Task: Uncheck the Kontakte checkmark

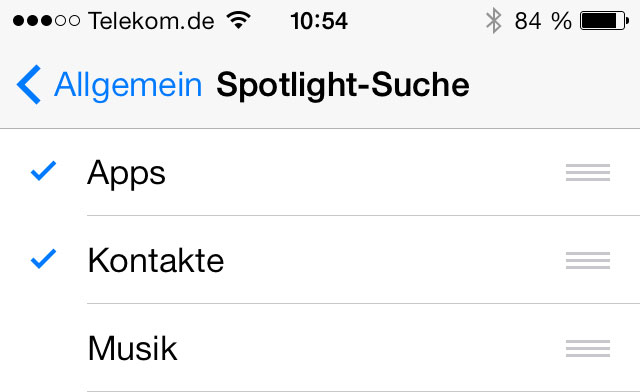Action: (x=43, y=258)
